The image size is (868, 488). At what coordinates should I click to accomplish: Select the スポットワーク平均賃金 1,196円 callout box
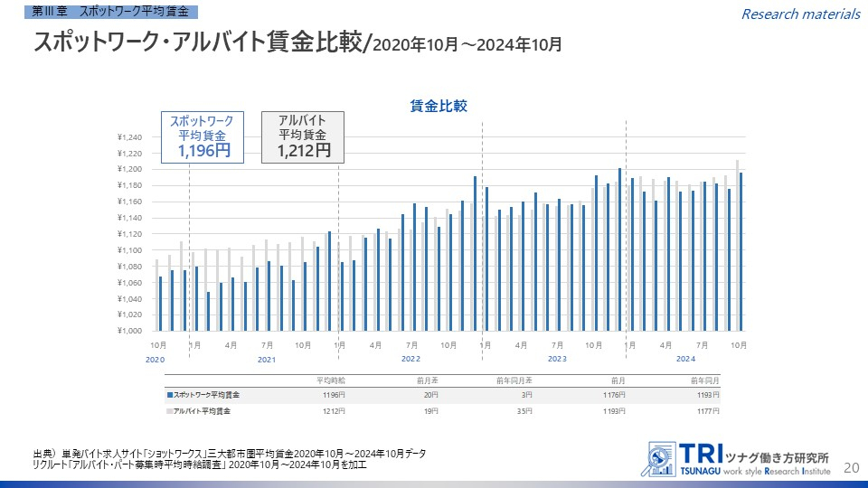pyautogui.click(x=202, y=137)
